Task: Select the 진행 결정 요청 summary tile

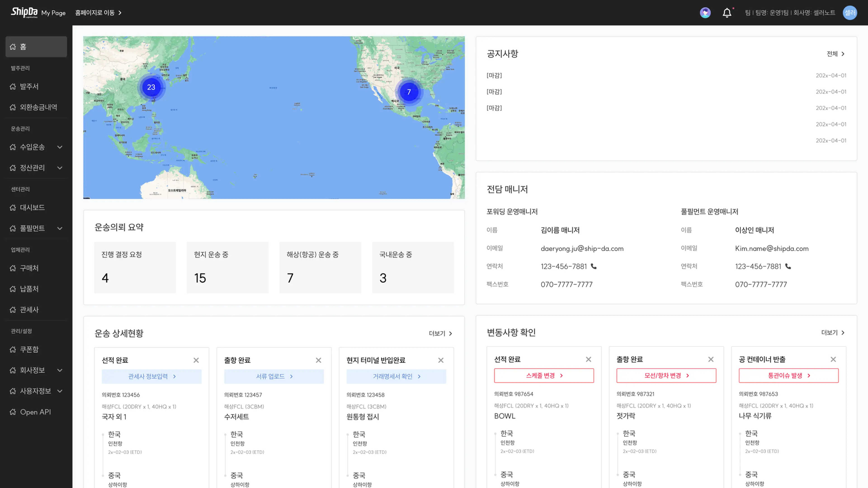Action: tap(135, 267)
